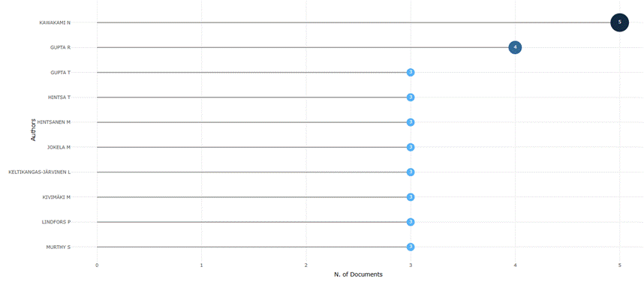The image size is (644, 300).
Task: Click the Authors y-axis title
Action: (32, 130)
